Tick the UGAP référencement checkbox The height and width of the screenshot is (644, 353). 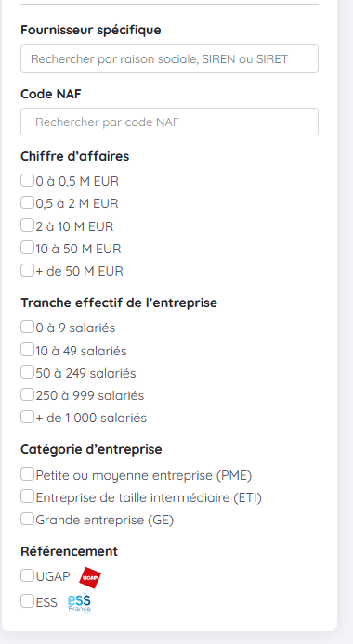click(27, 576)
